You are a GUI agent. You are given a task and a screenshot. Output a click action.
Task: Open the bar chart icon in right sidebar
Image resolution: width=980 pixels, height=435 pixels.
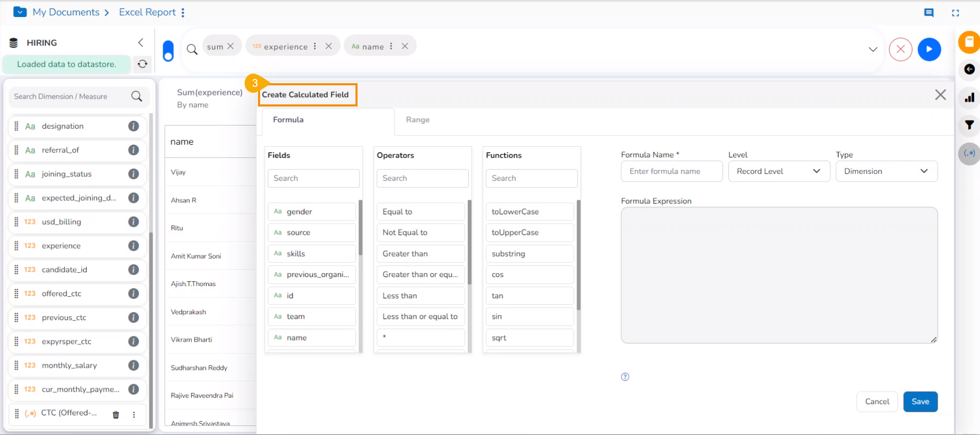click(x=969, y=97)
